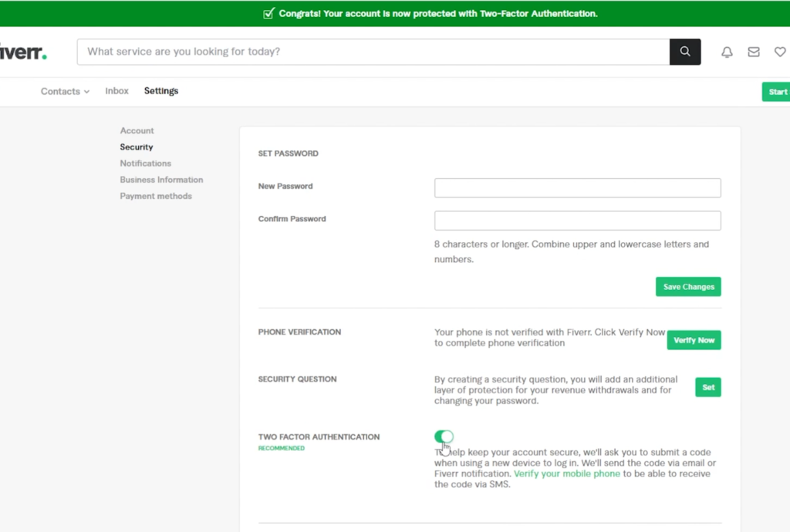Open the Inbox tab

pos(117,91)
